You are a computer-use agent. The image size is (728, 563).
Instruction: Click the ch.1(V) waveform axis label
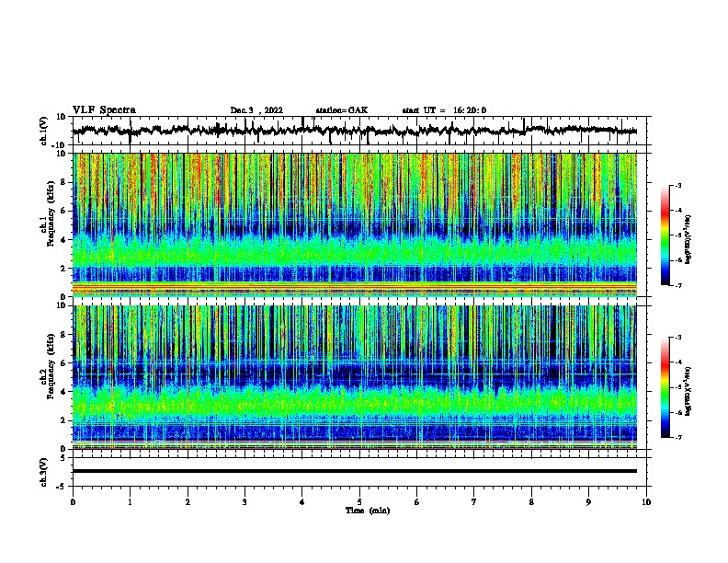pyautogui.click(x=44, y=131)
